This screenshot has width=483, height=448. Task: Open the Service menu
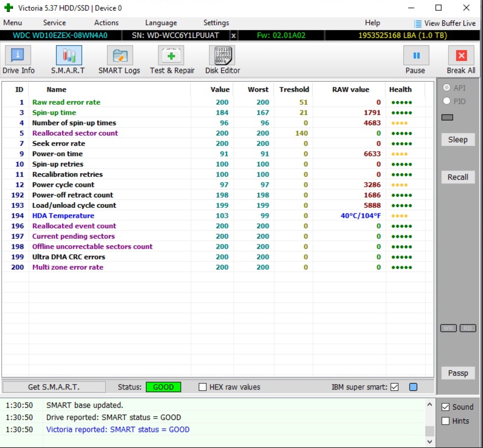(x=54, y=23)
